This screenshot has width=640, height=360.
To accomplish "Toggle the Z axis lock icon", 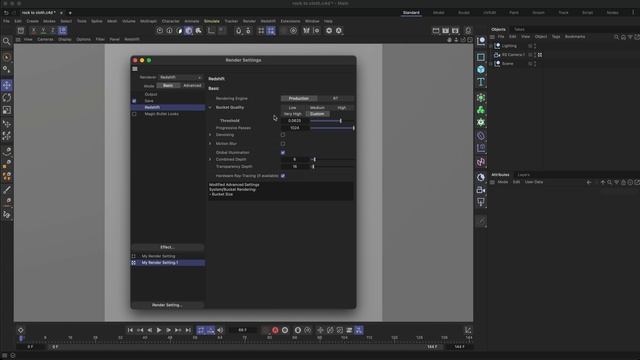I will [53, 31].
